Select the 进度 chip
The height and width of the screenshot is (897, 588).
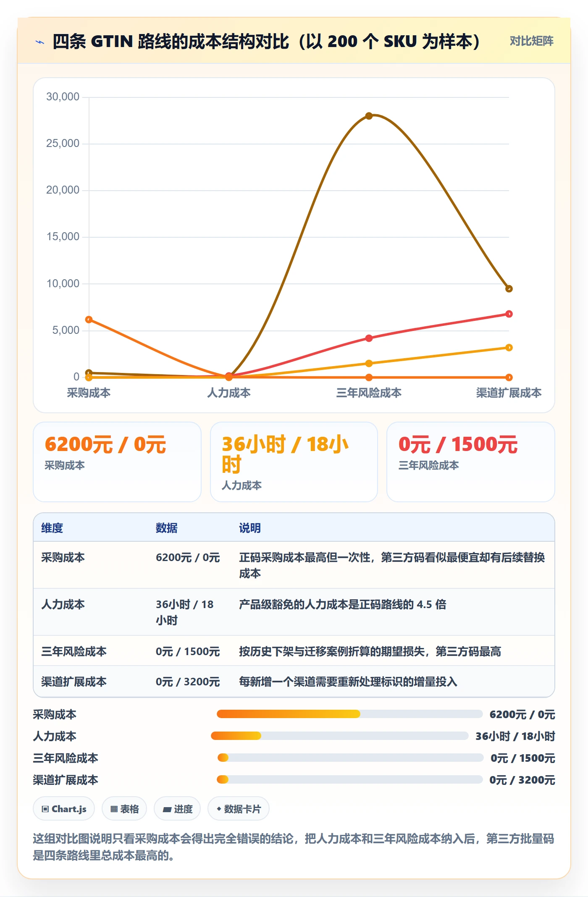pos(177,809)
